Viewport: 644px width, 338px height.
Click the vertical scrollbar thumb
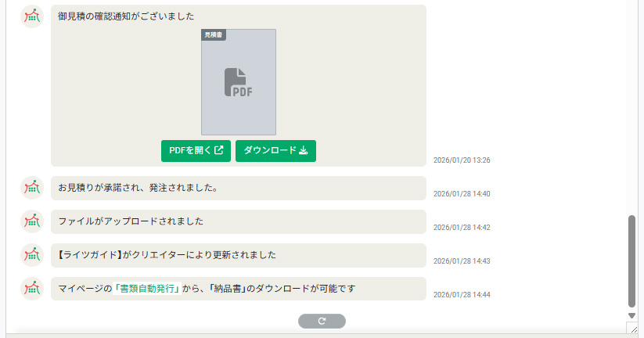[x=632, y=262]
